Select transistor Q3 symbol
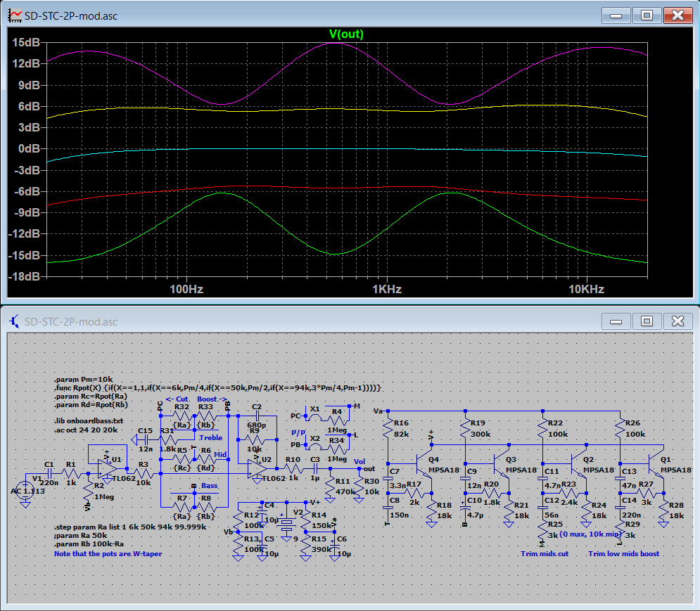The width and height of the screenshot is (700, 611). (x=502, y=464)
